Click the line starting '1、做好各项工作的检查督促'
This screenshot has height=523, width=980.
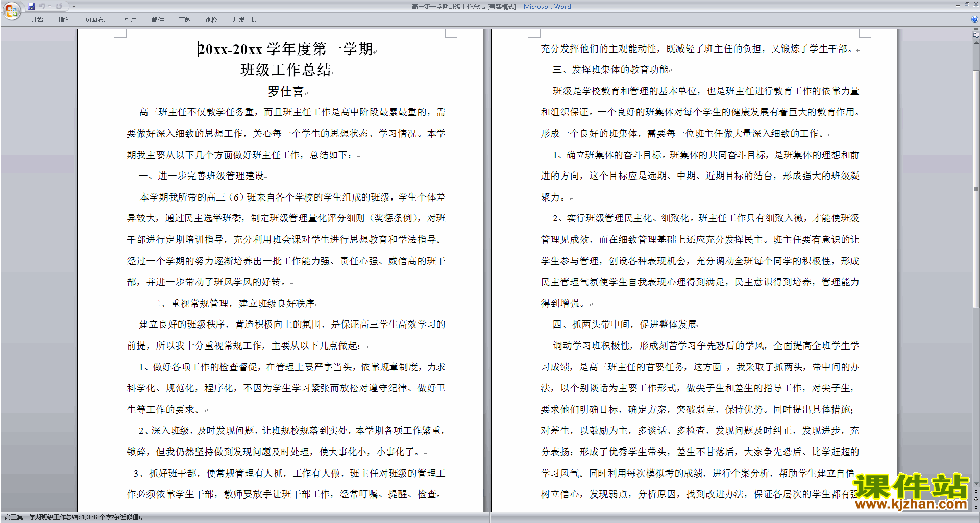pos(292,367)
